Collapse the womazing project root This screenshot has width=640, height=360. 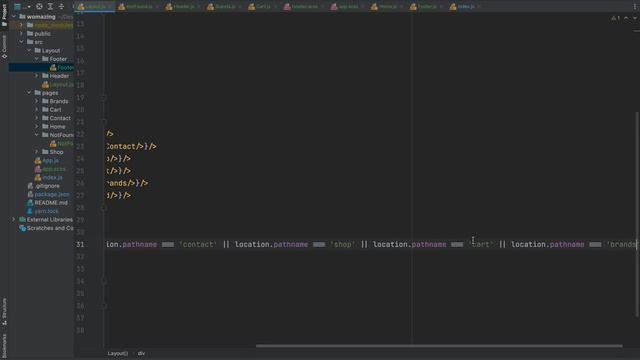point(14,17)
